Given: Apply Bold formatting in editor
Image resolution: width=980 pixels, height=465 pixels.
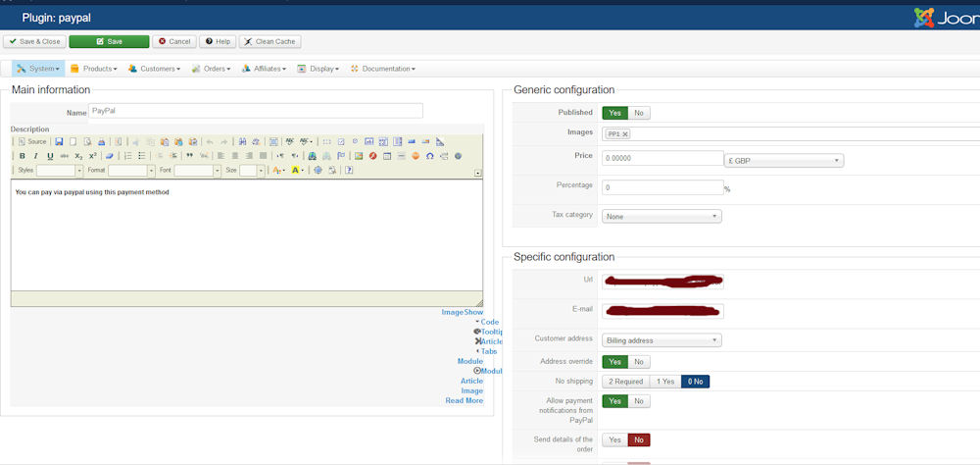Looking at the screenshot, I should point(22,156).
